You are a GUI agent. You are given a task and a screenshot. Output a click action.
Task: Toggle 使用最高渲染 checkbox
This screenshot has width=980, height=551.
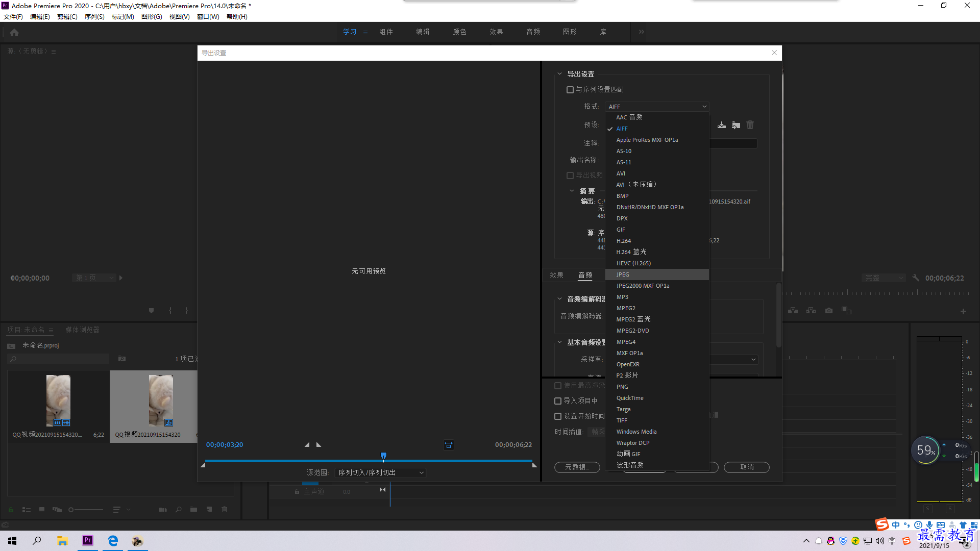click(558, 386)
